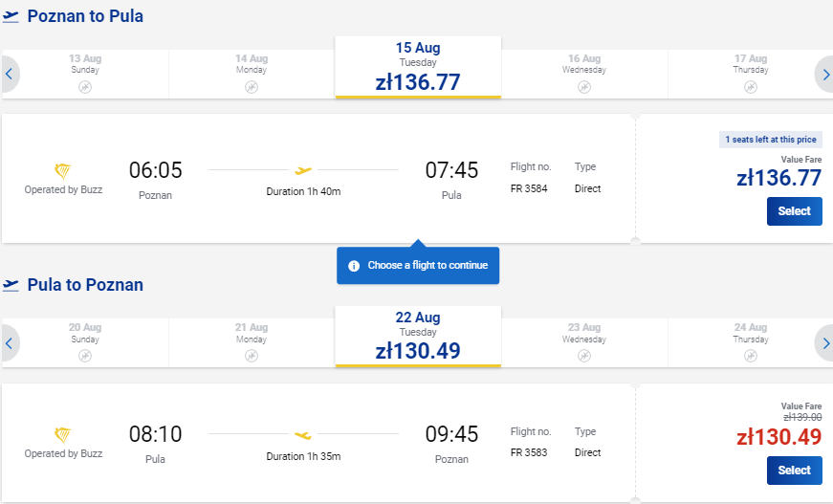
Task: Click the no-flight icon under 21 Aug Monday
Action: (x=252, y=356)
